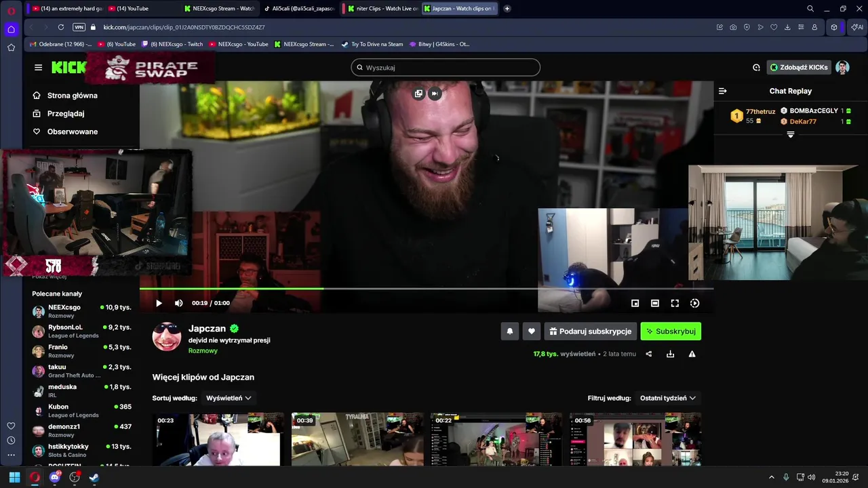The width and height of the screenshot is (868, 488).
Task: Open the Wyświetleń sort dropdown
Action: click(x=229, y=398)
